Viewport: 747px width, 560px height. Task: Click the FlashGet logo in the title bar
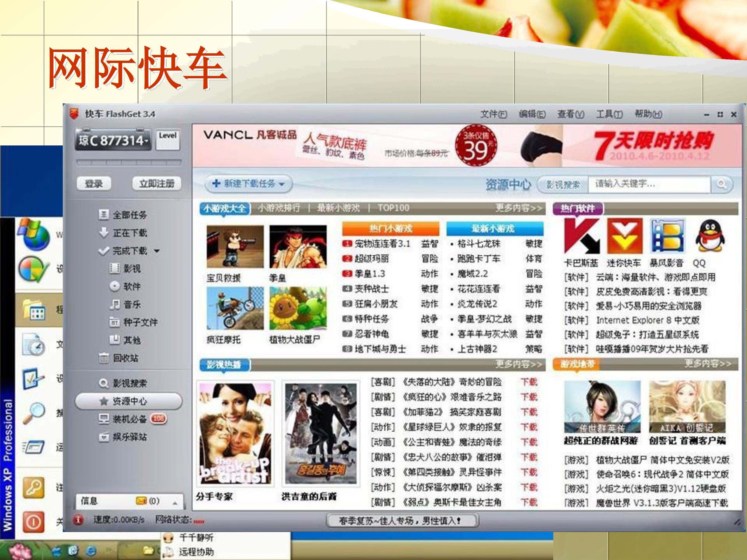(74, 114)
